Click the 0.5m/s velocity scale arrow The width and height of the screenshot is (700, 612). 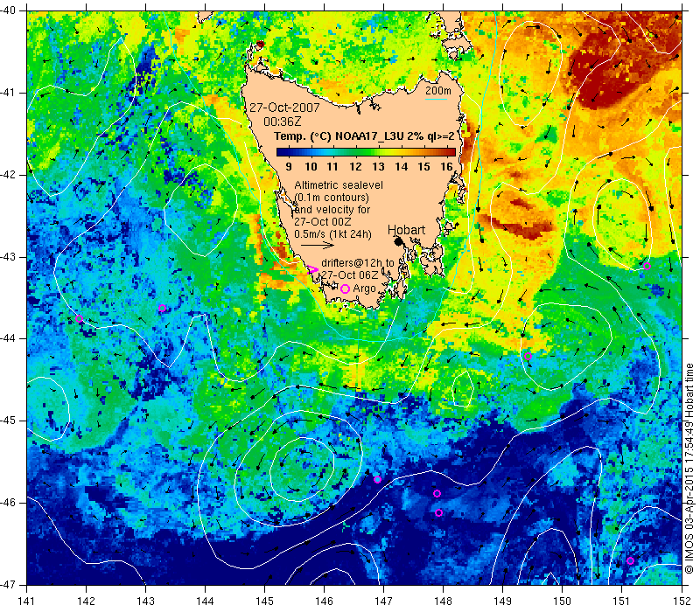(x=318, y=245)
